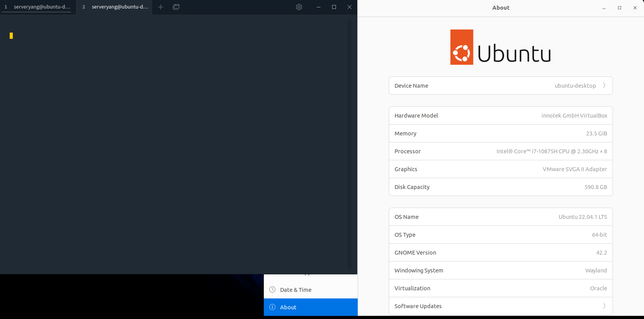Click the VMware SVGA II Adapter value
644x319 pixels.
pyautogui.click(x=575, y=169)
